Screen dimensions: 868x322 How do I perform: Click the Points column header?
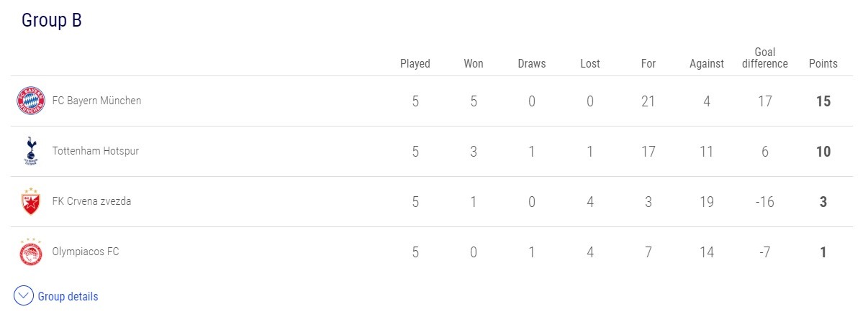coord(823,63)
